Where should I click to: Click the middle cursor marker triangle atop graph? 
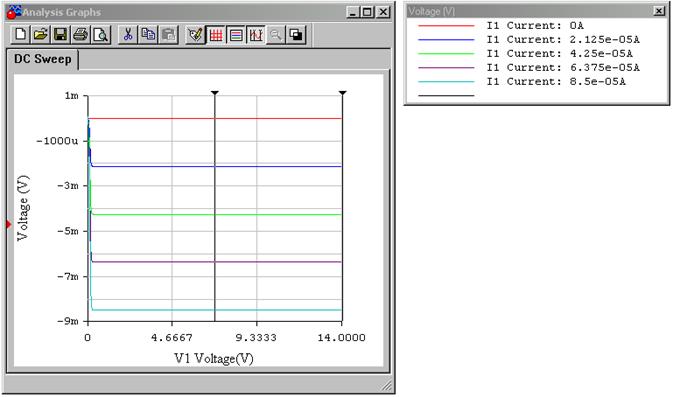click(x=215, y=93)
